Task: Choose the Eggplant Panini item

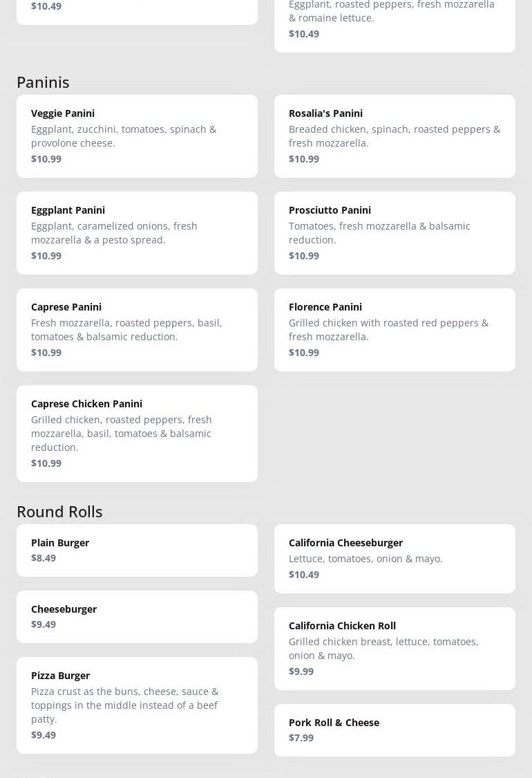Action: [137, 232]
